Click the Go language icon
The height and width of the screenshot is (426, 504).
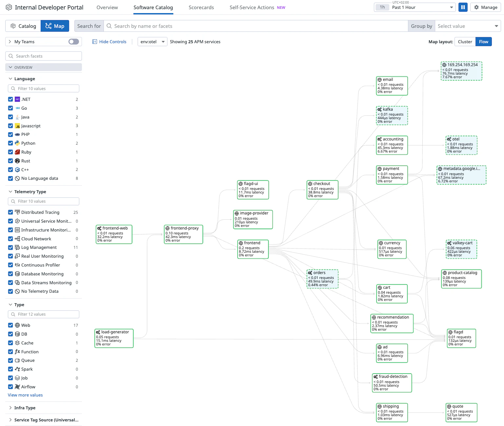[18, 108]
